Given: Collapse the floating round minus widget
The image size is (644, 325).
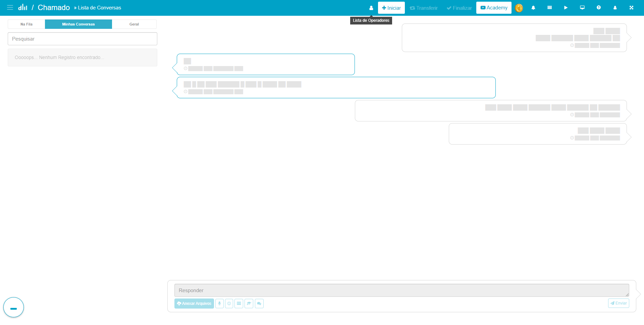Looking at the screenshot, I should [x=14, y=307].
